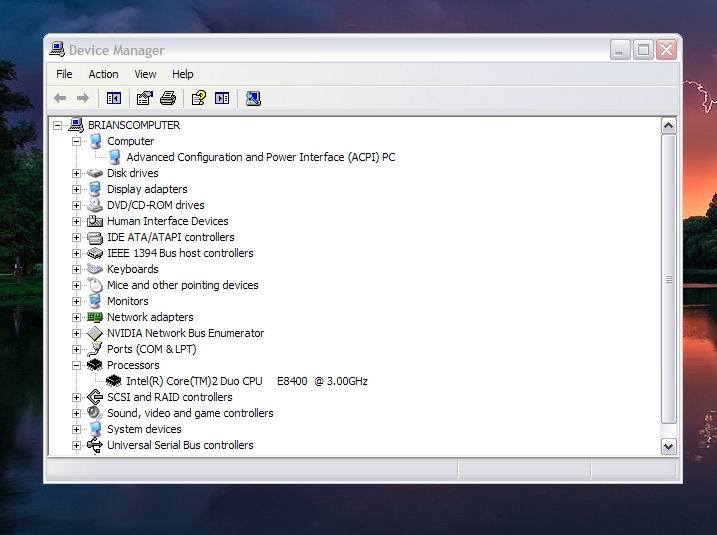Click the Network adapters card icon

(95, 317)
